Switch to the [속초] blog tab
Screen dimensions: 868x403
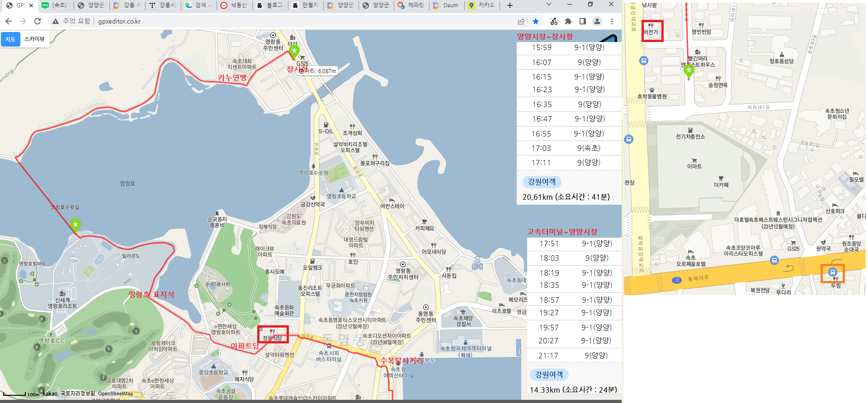pyautogui.click(x=55, y=5)
